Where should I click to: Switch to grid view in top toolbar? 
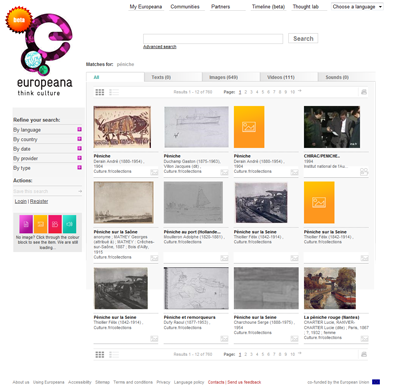click(x=100, y=92)
